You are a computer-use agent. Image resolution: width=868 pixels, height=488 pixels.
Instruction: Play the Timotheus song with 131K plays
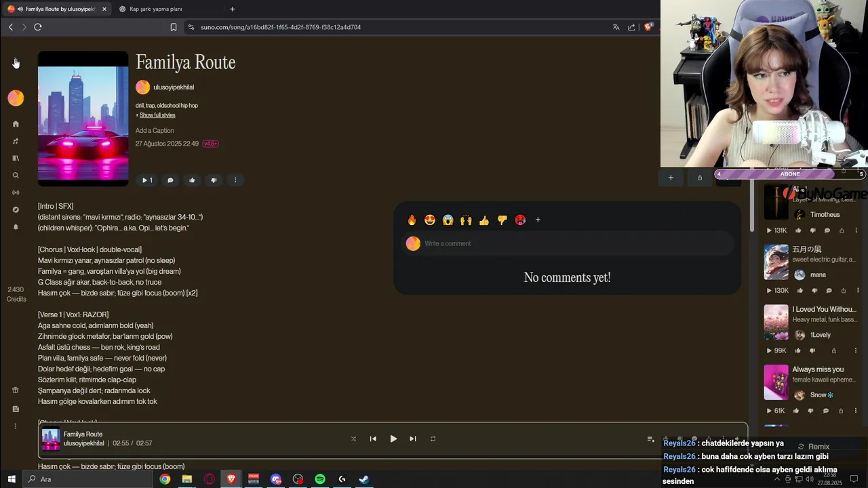tap(776, 230)
